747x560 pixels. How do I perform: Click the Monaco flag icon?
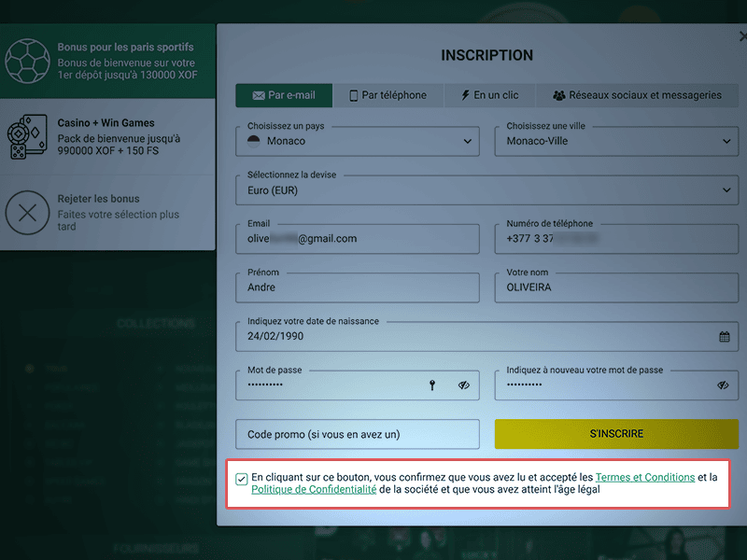(254, 141)
